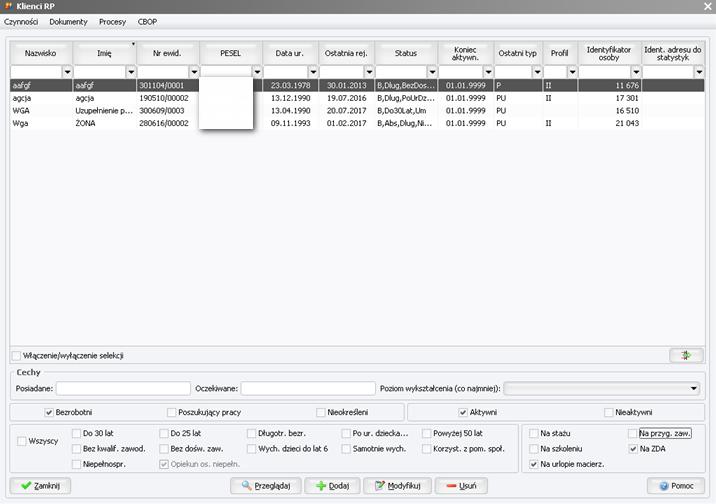This screenshot has width=716, height=504.
Task: Uncheck the Bezrobotni checkbox
Action: click(x=49, y=412)
